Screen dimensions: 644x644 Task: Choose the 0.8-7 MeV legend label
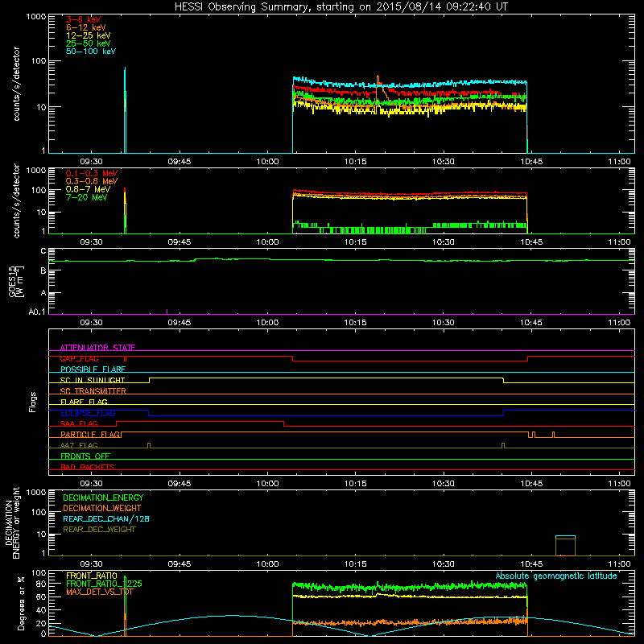coord(88,189)
